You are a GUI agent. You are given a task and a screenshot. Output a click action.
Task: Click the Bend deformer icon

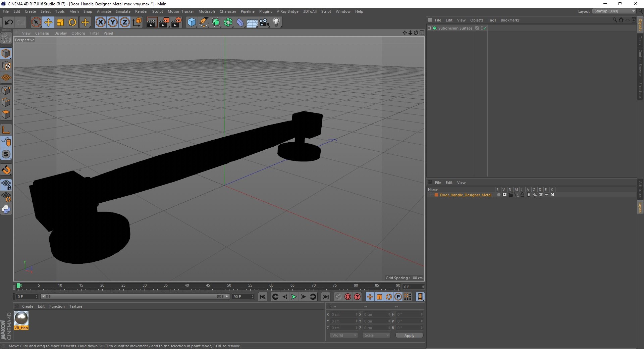(240, 22)
